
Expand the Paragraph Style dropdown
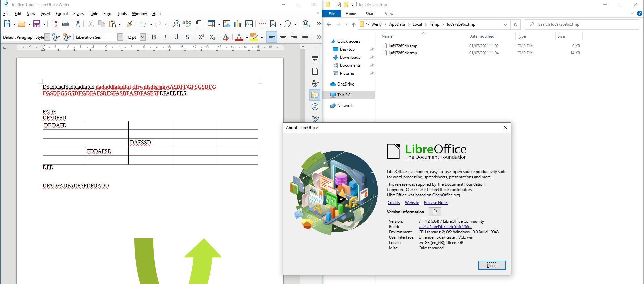[47, 37]
